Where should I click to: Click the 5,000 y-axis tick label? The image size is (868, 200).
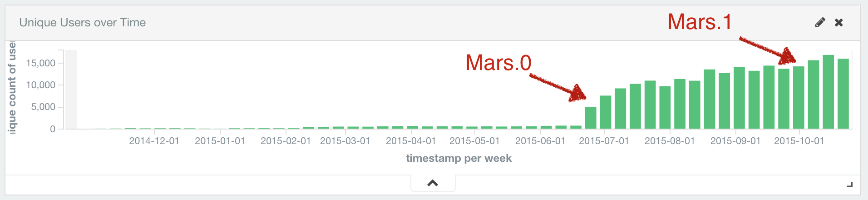click(43, 107)
